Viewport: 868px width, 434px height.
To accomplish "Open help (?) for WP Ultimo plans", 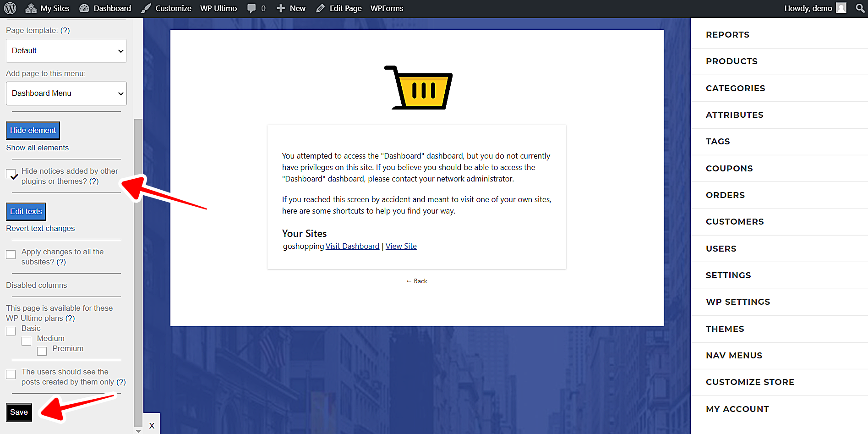I will pyautogui.click(x=70, y=318).
